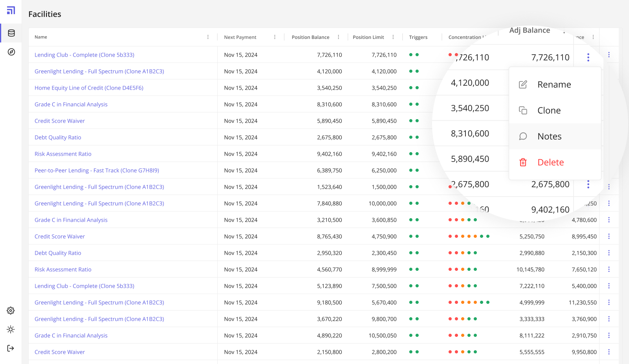Viewport: 629px width, 364px height.
Task: Open Home Equity Line of Credit facility
Action: pyautogui.click(x=89, y=88)
